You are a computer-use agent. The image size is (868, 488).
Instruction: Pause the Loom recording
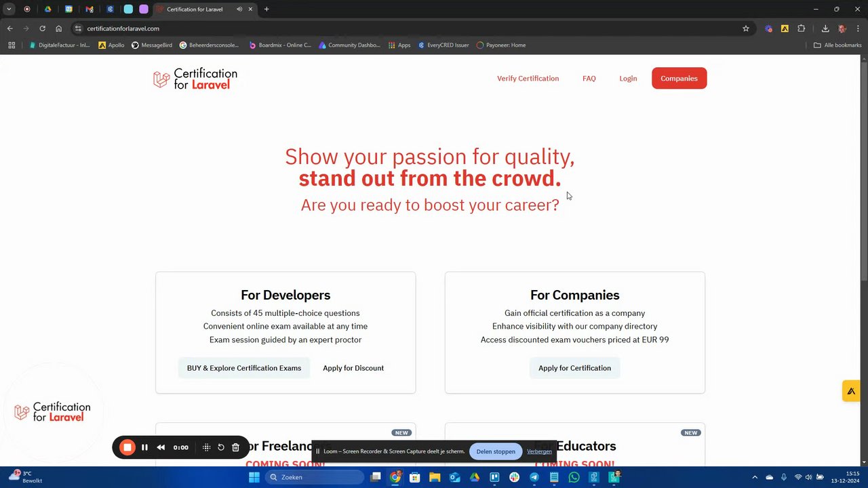pos(144,447)
